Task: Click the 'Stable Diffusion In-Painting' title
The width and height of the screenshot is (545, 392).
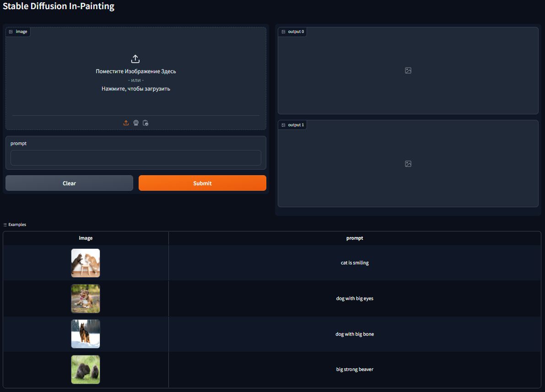Action: click(59, 6)
